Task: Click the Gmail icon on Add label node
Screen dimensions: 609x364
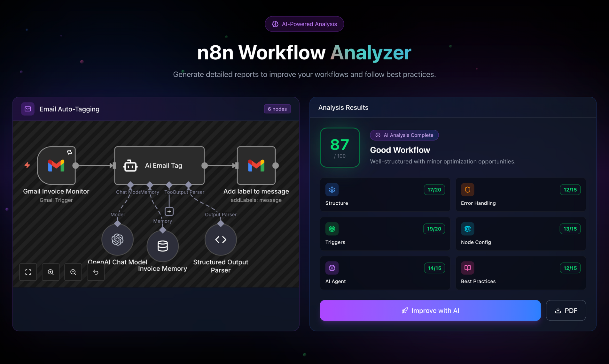Action: click(256, 165)
